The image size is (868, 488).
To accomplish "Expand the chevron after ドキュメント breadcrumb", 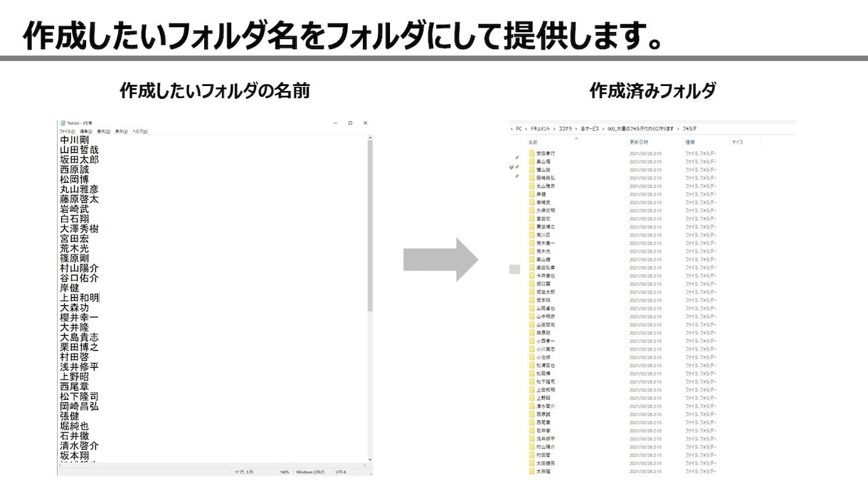I will pos(554,129).
